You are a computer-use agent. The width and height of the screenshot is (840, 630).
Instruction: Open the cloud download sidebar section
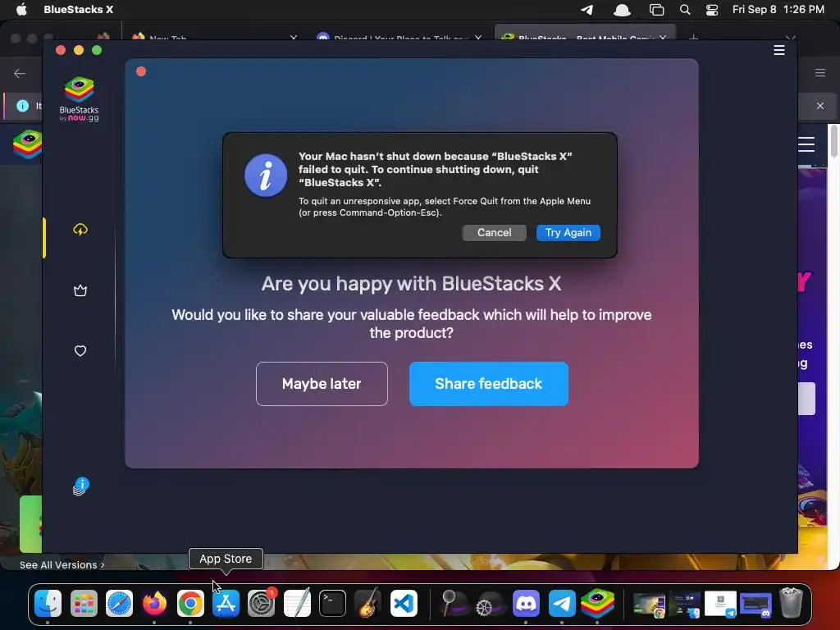80,230
